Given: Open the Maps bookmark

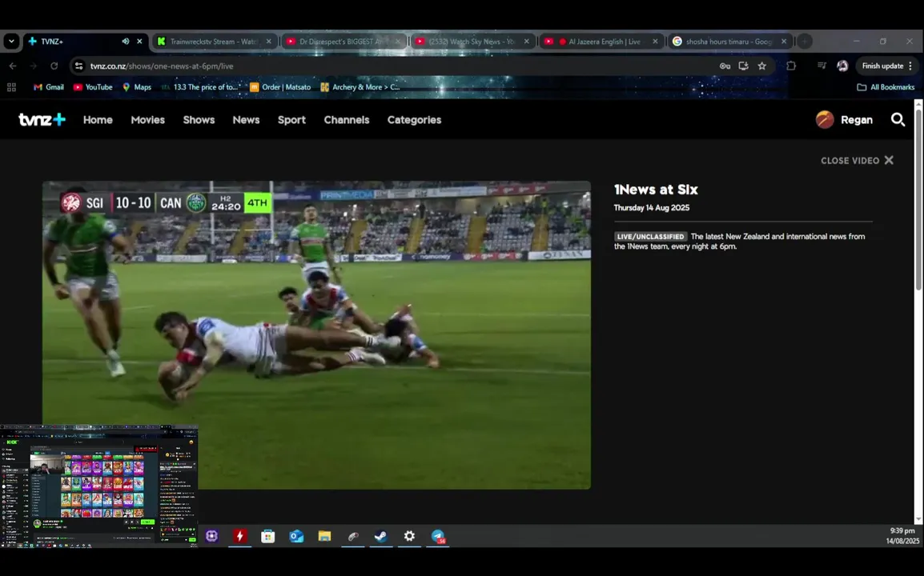Looking at the screenshot, I should point(137,87).
